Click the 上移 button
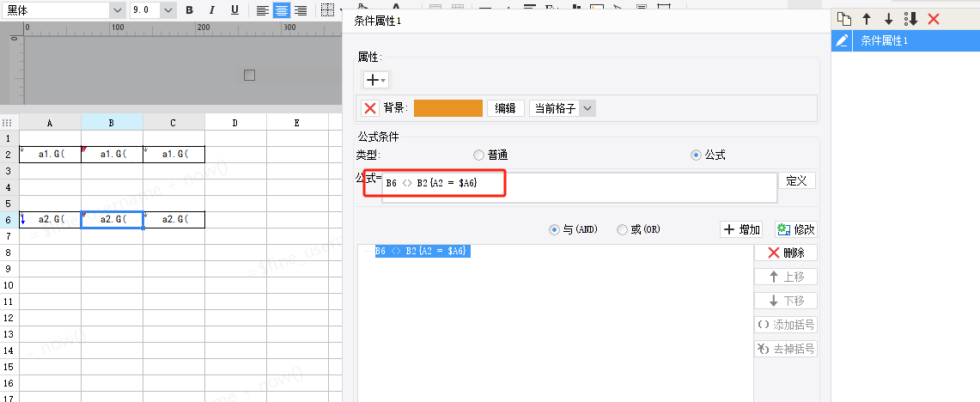Screen dimensions: 980x402 click(786, 277)
